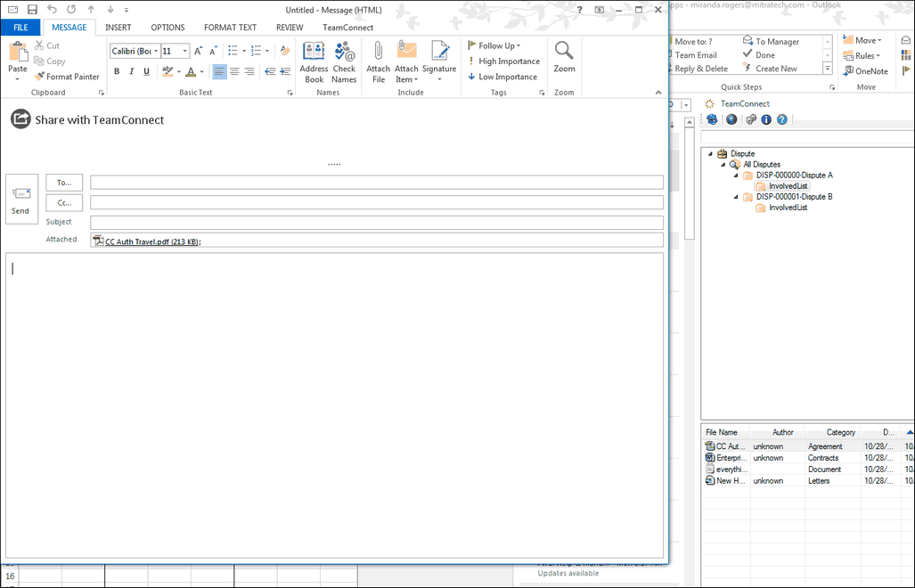
Task: Click the Copy command
Action: click(49, 61)
